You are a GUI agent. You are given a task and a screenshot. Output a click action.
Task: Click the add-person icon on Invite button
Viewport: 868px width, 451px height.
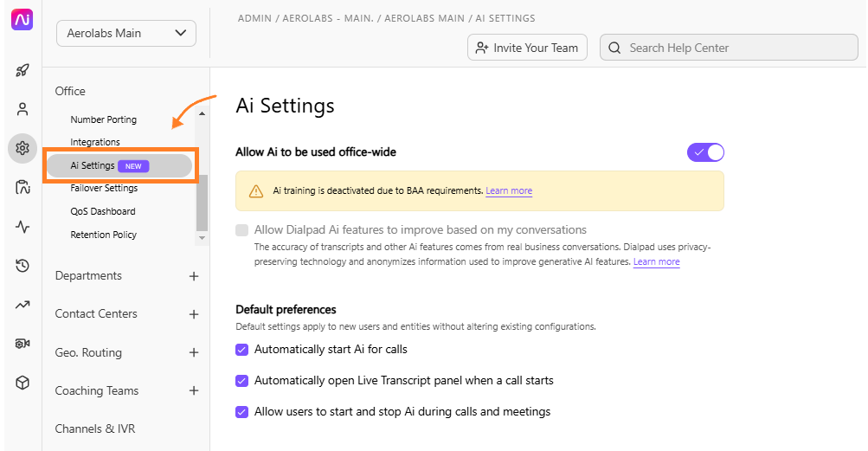(482, 48)
